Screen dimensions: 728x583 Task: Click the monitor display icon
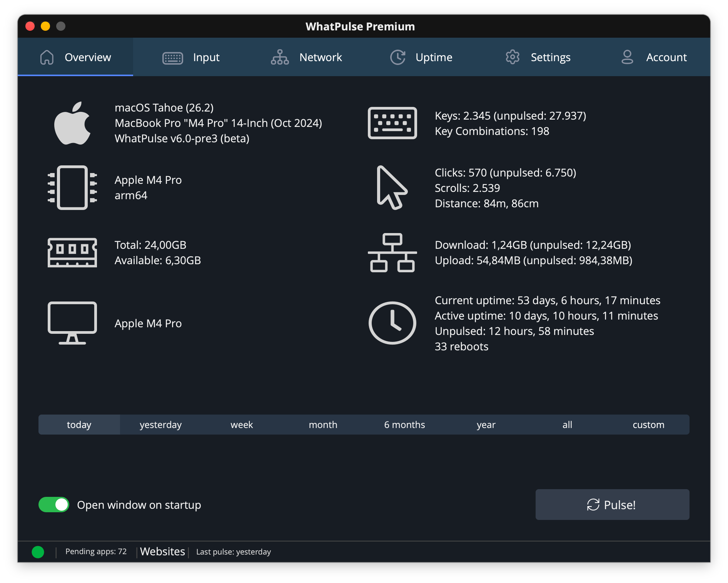point(72,323)
